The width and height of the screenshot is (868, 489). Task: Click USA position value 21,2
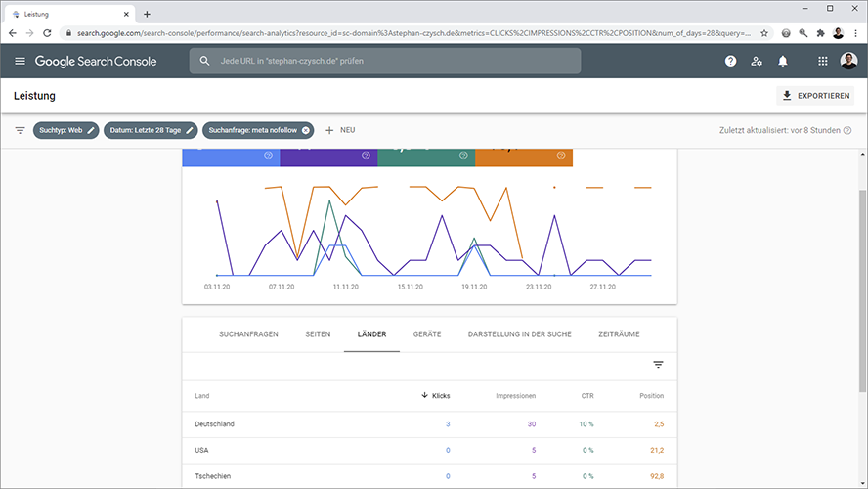pos(657,450)
